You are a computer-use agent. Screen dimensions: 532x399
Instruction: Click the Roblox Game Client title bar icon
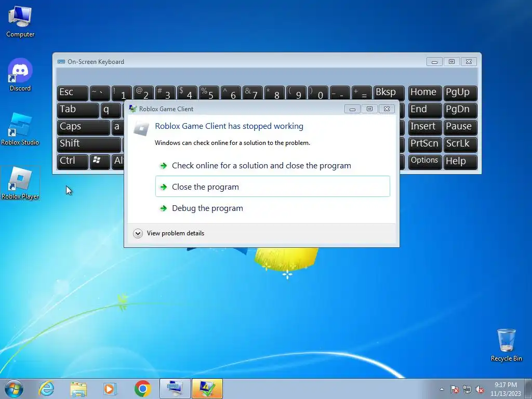point(132,109)
